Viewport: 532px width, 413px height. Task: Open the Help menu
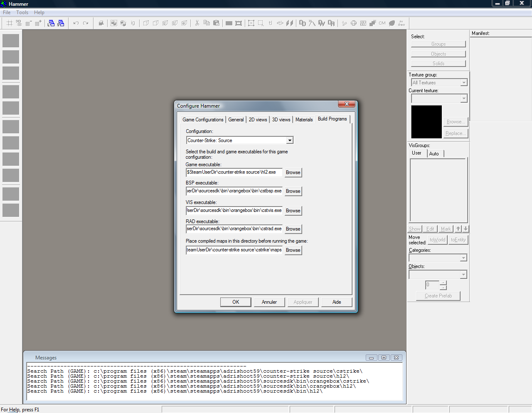(x=39, y=12)
